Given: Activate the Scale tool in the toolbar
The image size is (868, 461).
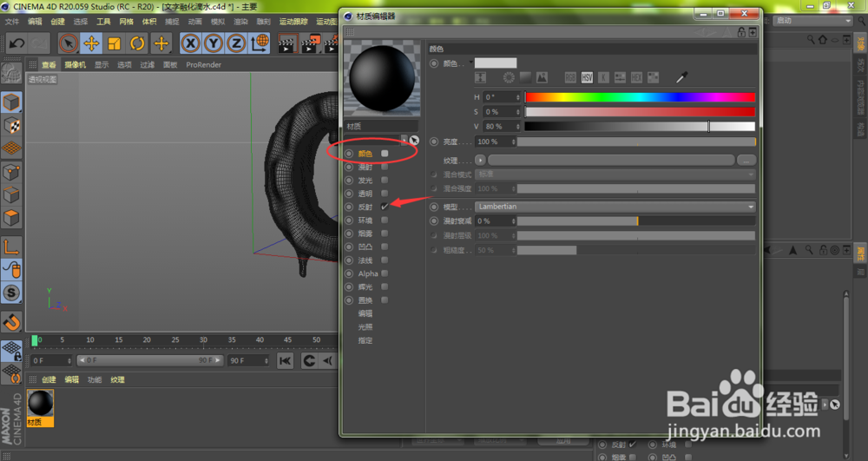Looking at the screenshot, I should [x=115, y=43].
